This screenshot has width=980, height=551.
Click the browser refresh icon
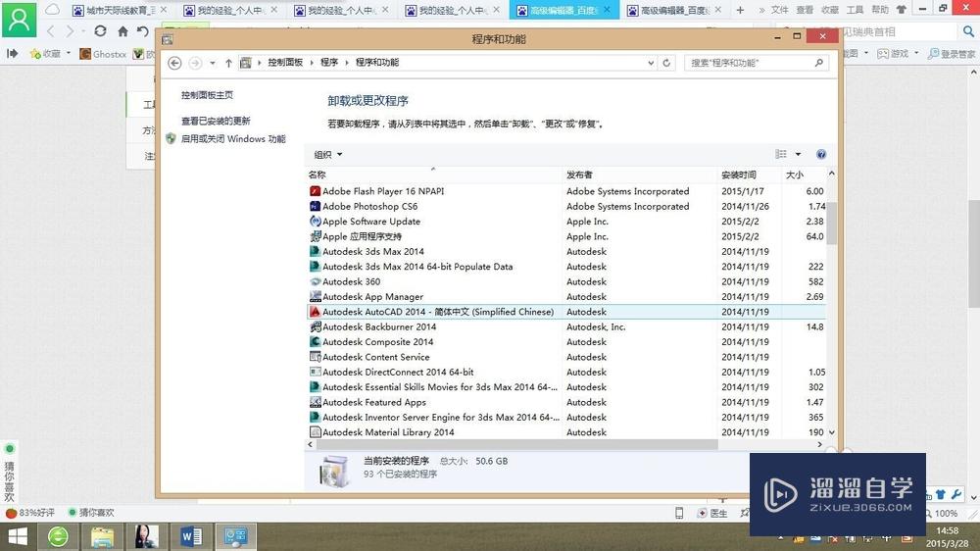click(100, 30)
